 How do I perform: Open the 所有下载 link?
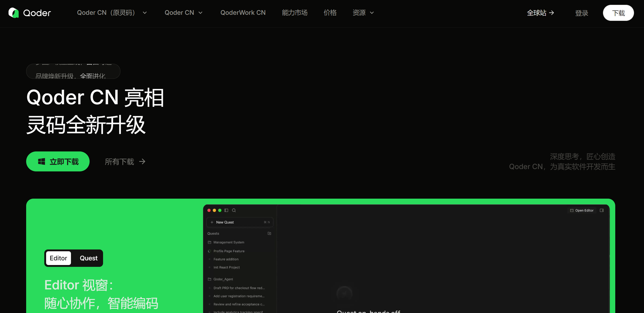point(125,162)
